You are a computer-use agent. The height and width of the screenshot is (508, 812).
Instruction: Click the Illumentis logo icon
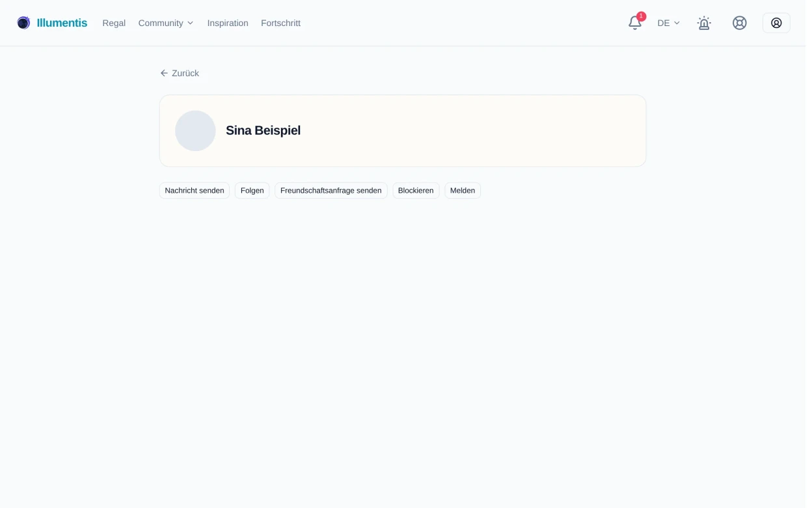pyautogui.click(x=23, y=23)
